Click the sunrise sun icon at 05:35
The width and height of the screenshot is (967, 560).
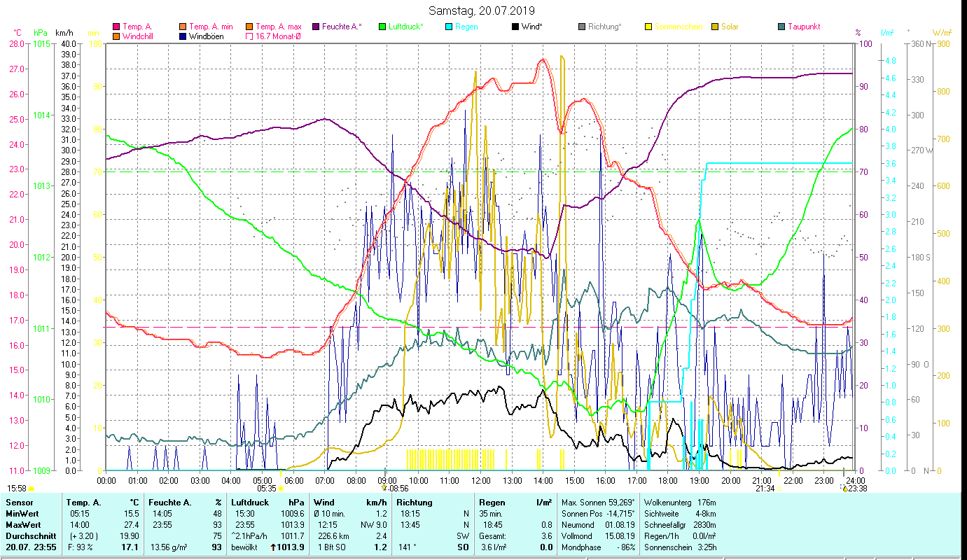tap(281, 489)
